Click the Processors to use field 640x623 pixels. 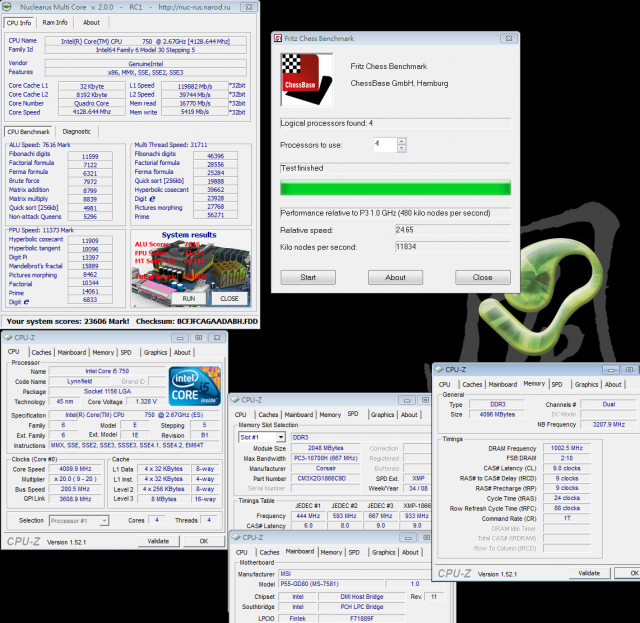385,145
